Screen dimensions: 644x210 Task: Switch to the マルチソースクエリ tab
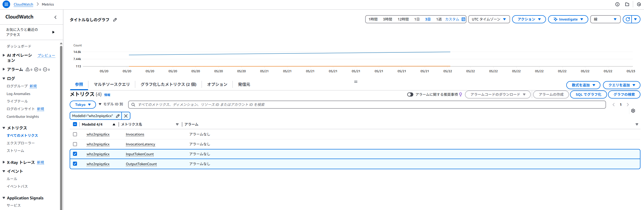pos(112,84)
